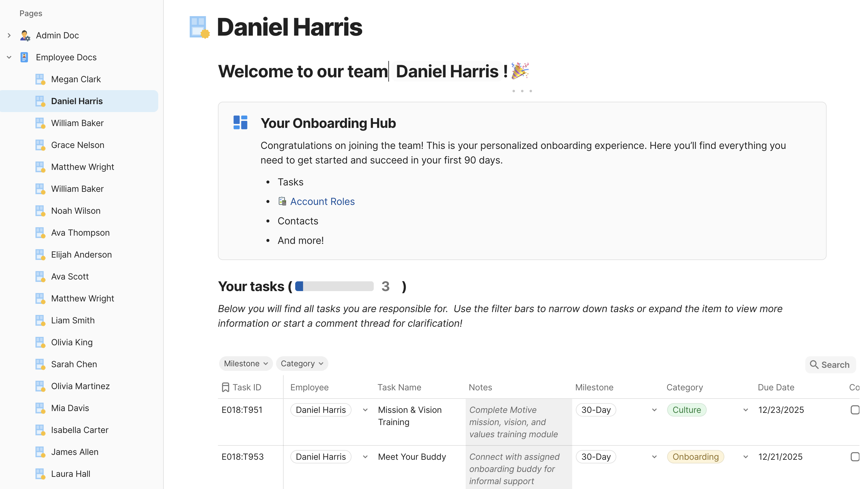Click the three-dot handle below welcome heading

coord(522,91)
